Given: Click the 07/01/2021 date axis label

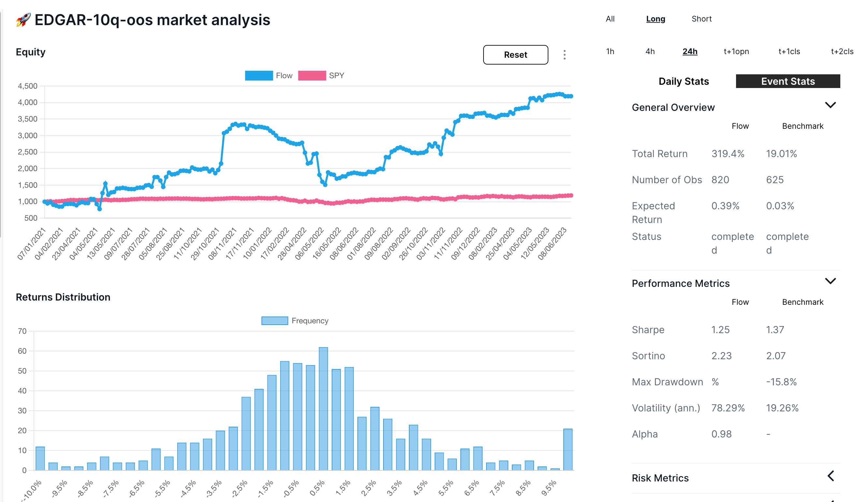Looking at the screenshot, I should click(x=32, y=243).
